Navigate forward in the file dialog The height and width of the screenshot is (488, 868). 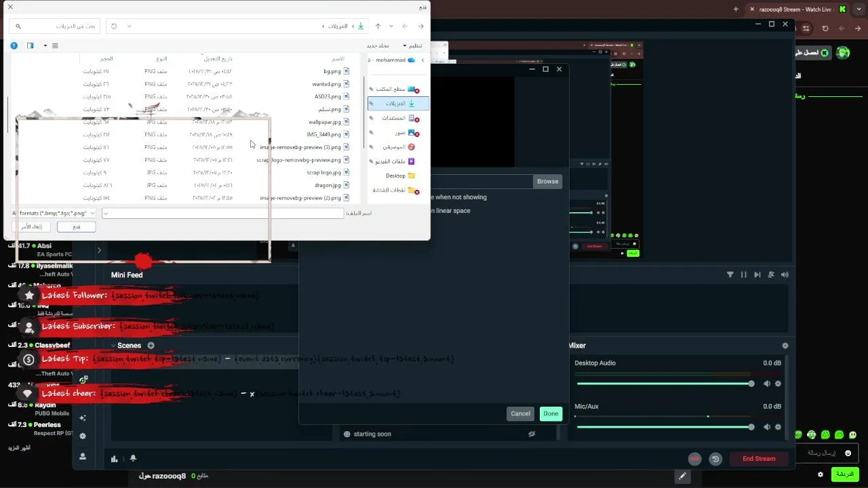[405, 26]
